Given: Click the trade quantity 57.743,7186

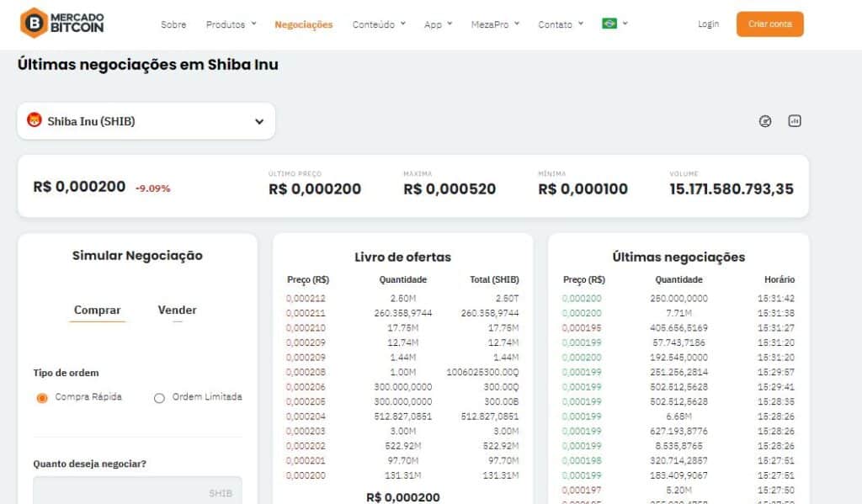Looking at the screenshot, I should 678,343.
